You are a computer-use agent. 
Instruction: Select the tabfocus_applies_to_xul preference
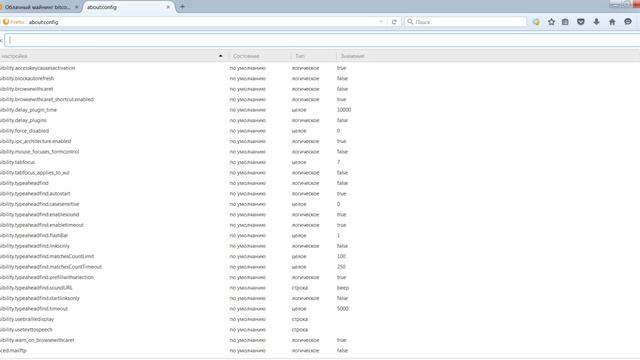(35, 173)
